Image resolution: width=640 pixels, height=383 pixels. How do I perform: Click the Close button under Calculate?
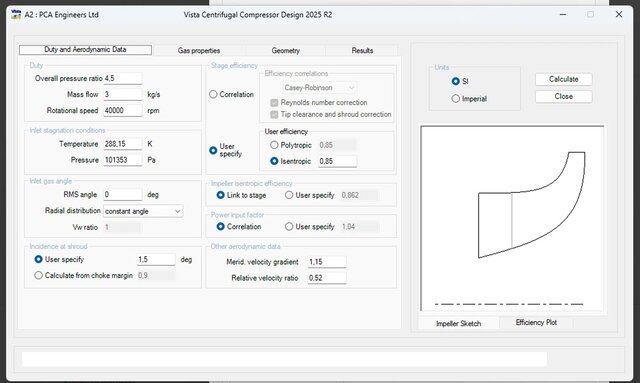coord(563,96)
